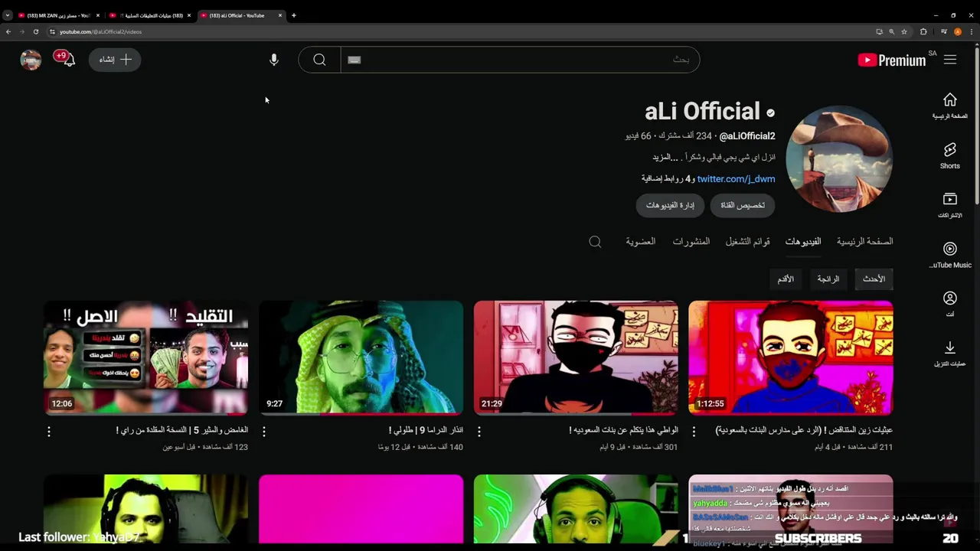Open Chrome extensions puzzle icon
Image resolution: width=980 pixels, height=551 pixels.
(923, 31)
